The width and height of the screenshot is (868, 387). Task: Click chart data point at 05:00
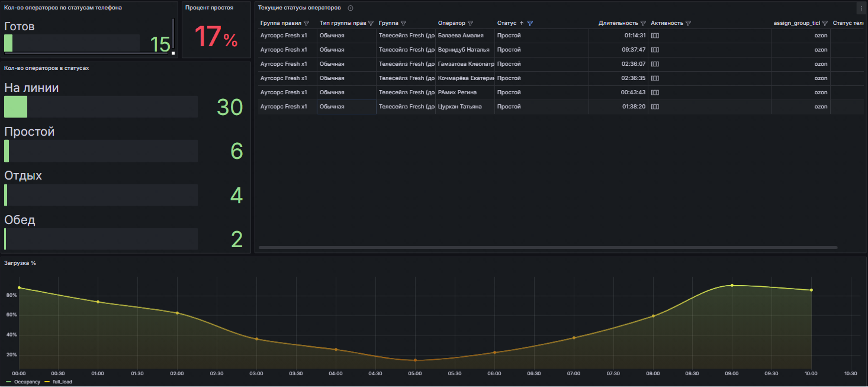415,360
